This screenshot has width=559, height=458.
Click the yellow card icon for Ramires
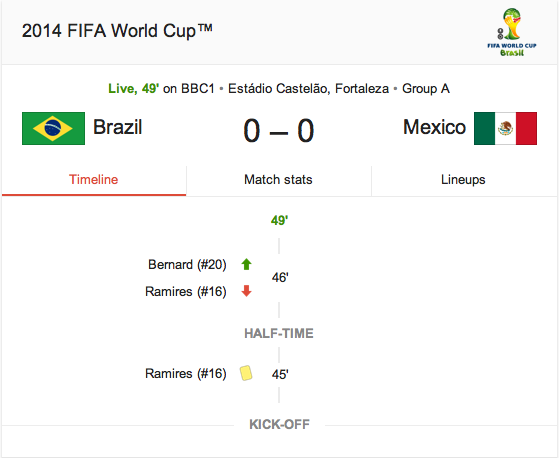coord(246,373)
